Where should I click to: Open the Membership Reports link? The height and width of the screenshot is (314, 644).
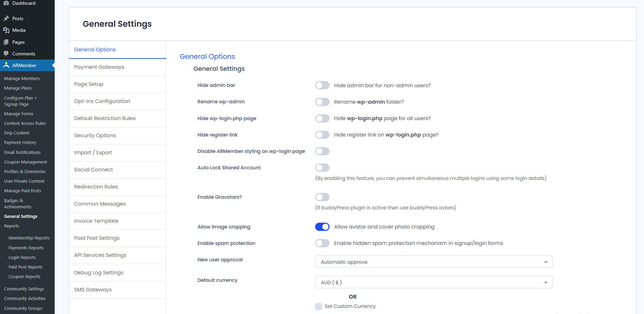pos(29,238)
